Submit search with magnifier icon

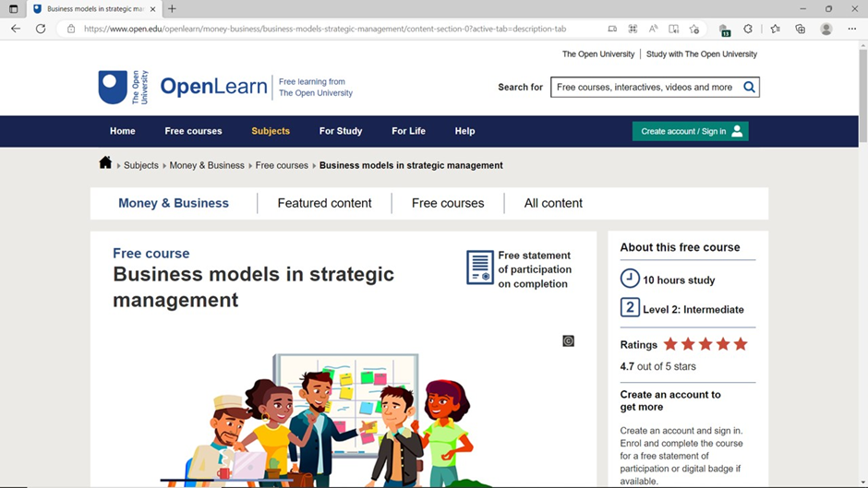pyautogui.click(x=749, y=87)
